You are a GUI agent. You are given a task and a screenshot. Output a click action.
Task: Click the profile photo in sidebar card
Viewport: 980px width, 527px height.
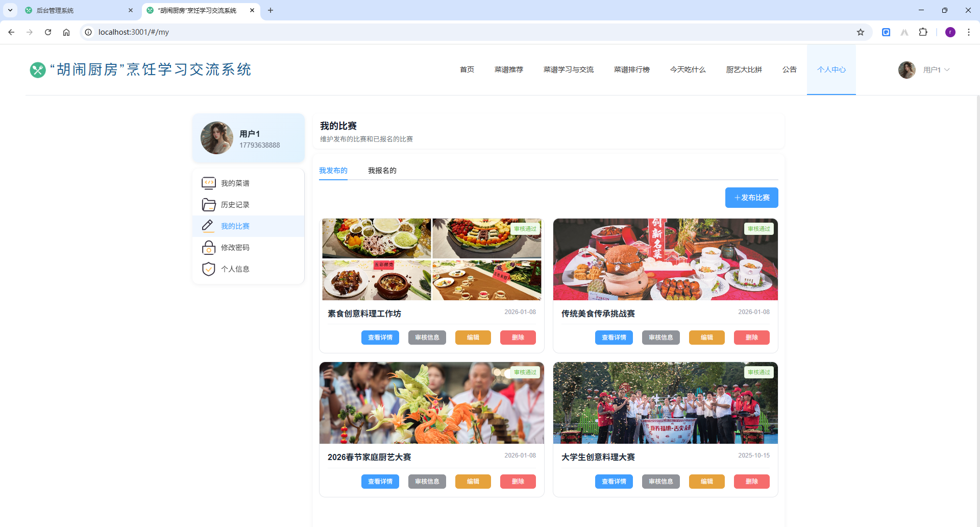[x=217, y=138]
